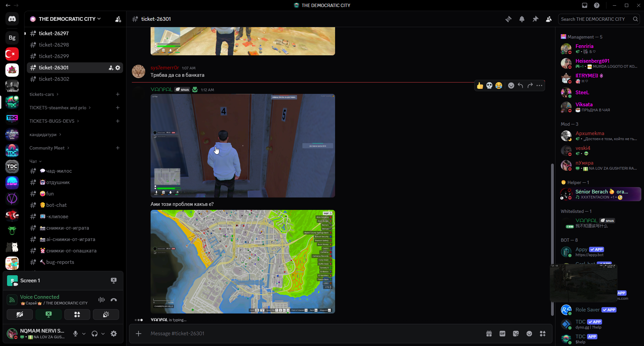Open activities launcher in voice panel
Image resolution: width=644 pixels, height=346 pixels.
click(77, 314)
